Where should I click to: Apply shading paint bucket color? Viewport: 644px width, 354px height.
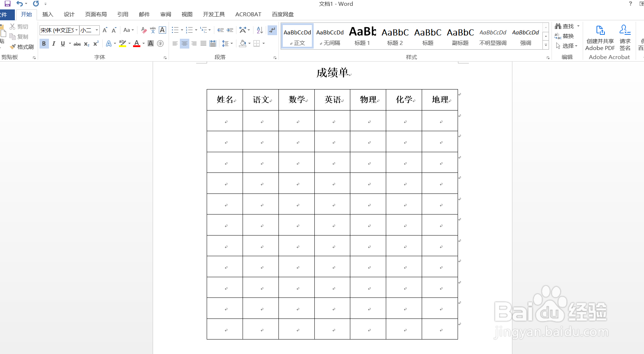point(243,43)
